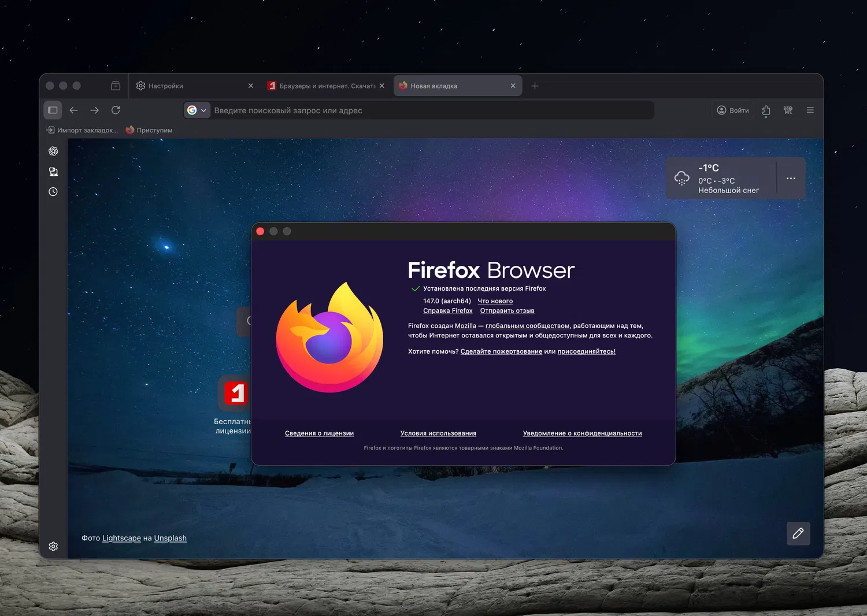867x616 pixels.
Task: Open the extensions puzzle icon
Action: (766, 110)
